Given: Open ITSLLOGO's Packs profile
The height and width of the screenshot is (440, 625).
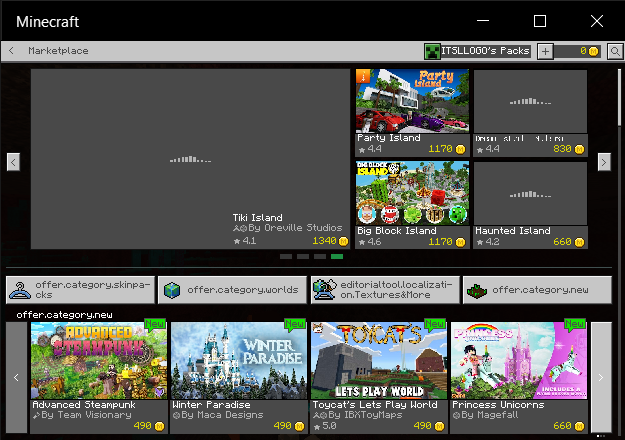Looking at the screenshot, I should click(478, 51).
